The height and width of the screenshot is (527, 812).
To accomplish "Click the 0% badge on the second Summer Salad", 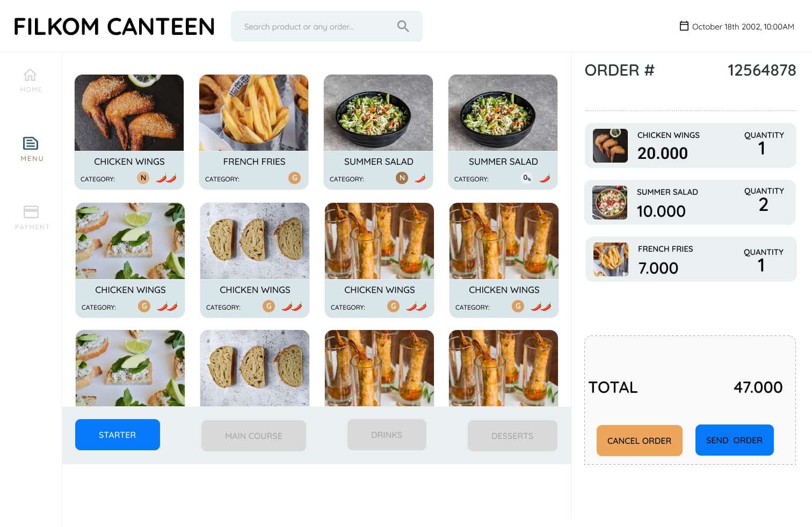I will (526, 178).
